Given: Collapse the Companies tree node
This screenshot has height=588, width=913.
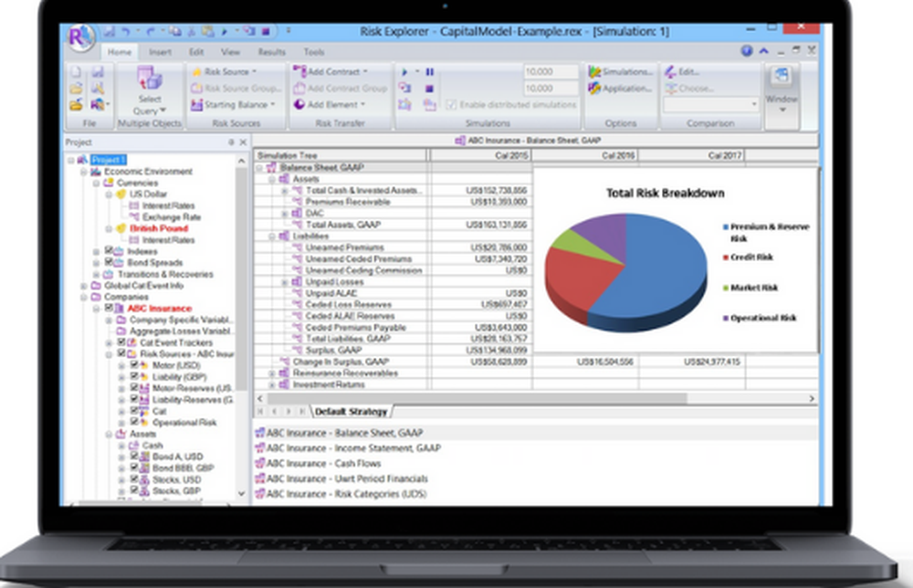Looking at the screenshot, I should [84, 298].
